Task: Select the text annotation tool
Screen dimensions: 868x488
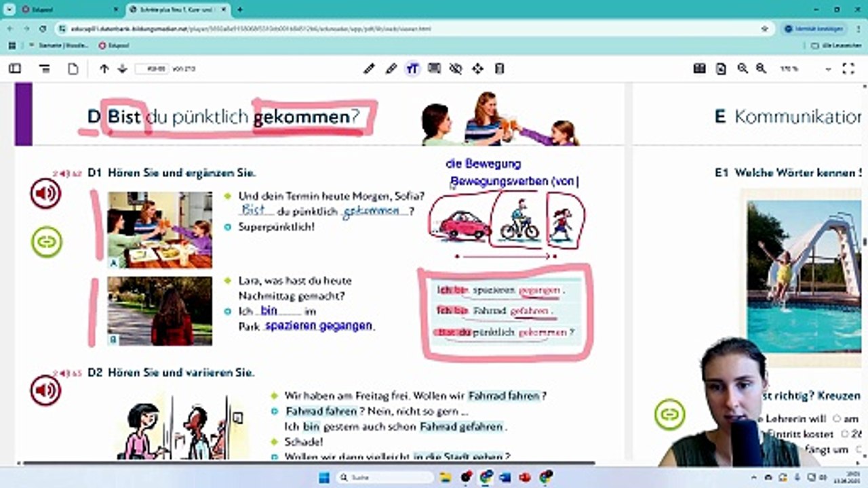Action: point(412,68)
